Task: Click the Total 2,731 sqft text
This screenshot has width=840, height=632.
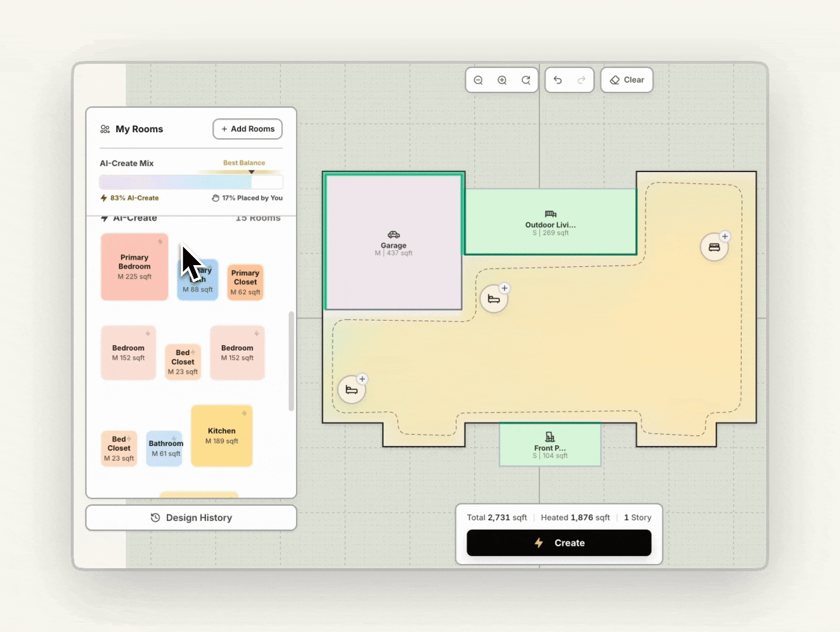Action: pyautogui.click(x=497, y=517)
